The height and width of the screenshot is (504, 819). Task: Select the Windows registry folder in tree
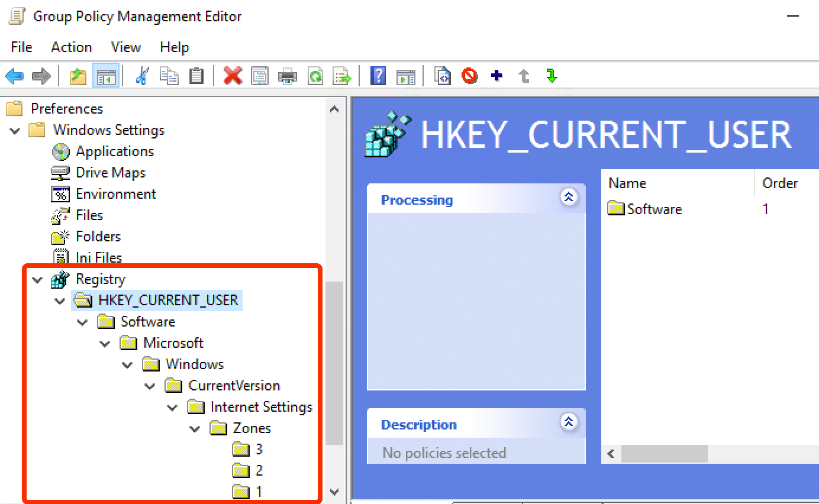[x=195, y=364]
